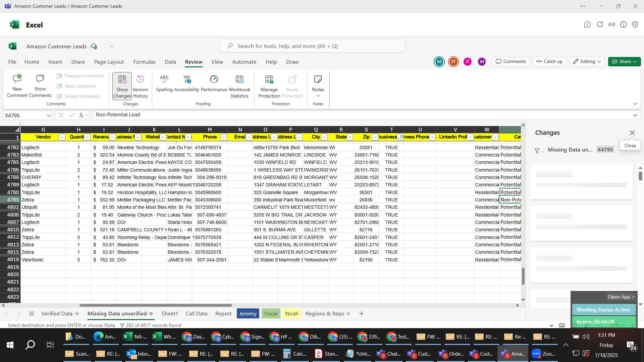Image resolution: width=644 pixels, height=362 pixels.
Task: Open the Name Box dropdown arrow
Action: point(49,116)
